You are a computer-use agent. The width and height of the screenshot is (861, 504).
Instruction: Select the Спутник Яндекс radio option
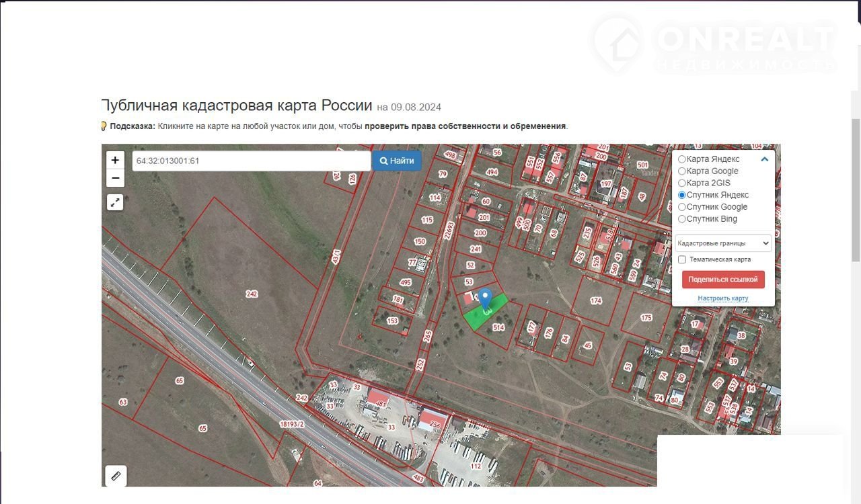click(682, 196)
